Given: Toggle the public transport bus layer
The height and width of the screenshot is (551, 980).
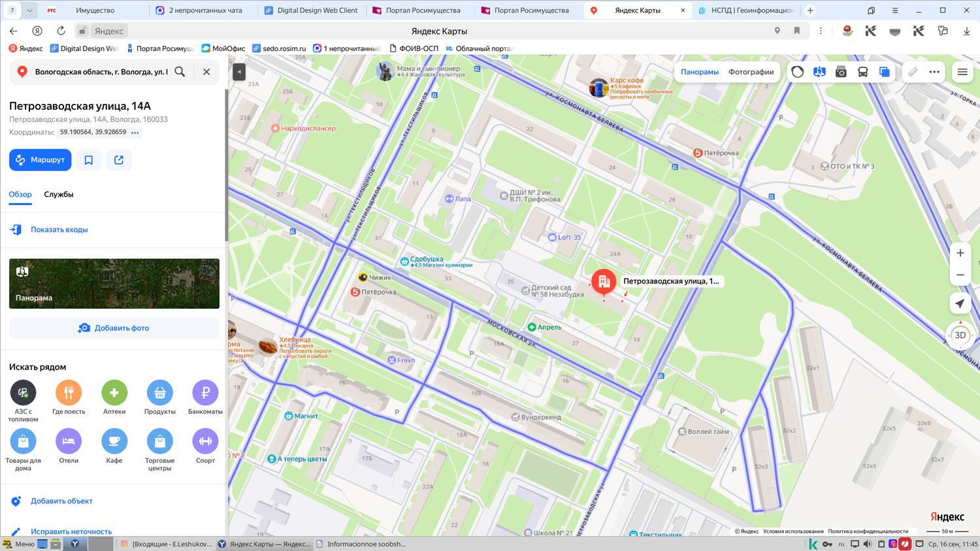Looking at the screenshot, I should point(862,72).
